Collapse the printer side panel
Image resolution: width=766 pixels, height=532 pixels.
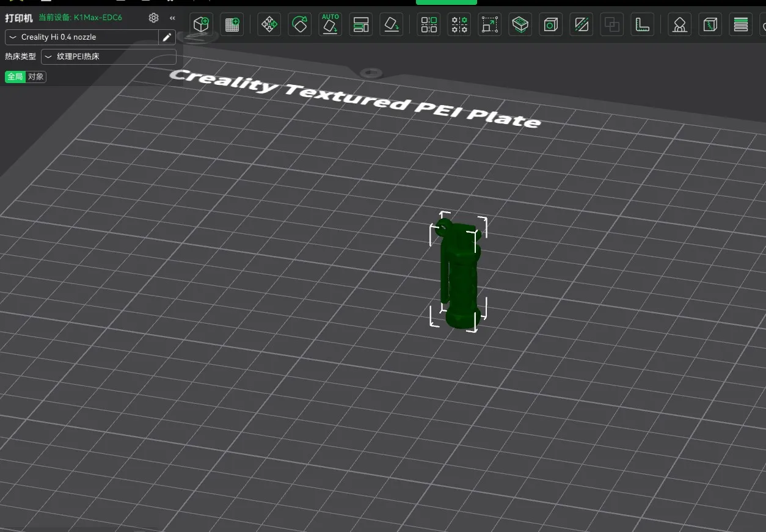coord(172,18)
